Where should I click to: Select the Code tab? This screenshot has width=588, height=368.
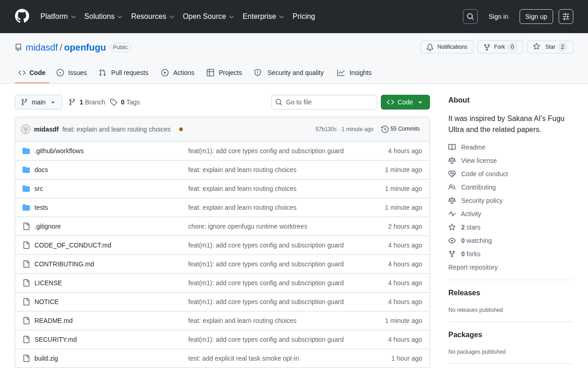32,73
